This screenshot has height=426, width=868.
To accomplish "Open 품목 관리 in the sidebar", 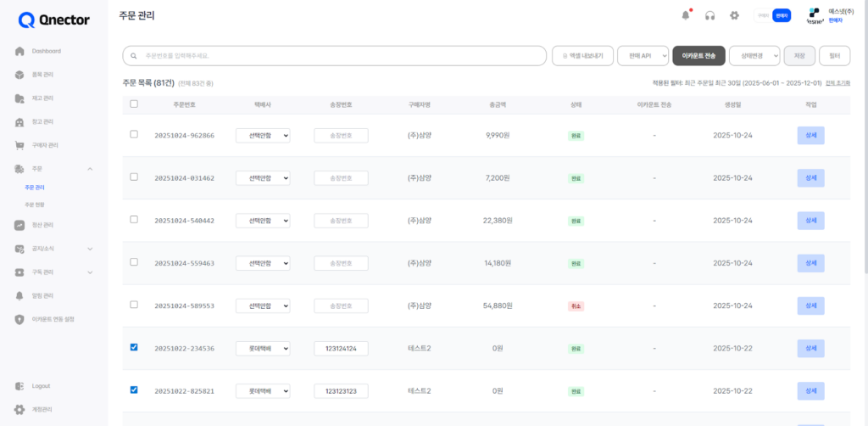I will pyautogui.click(x=19, y=75).
